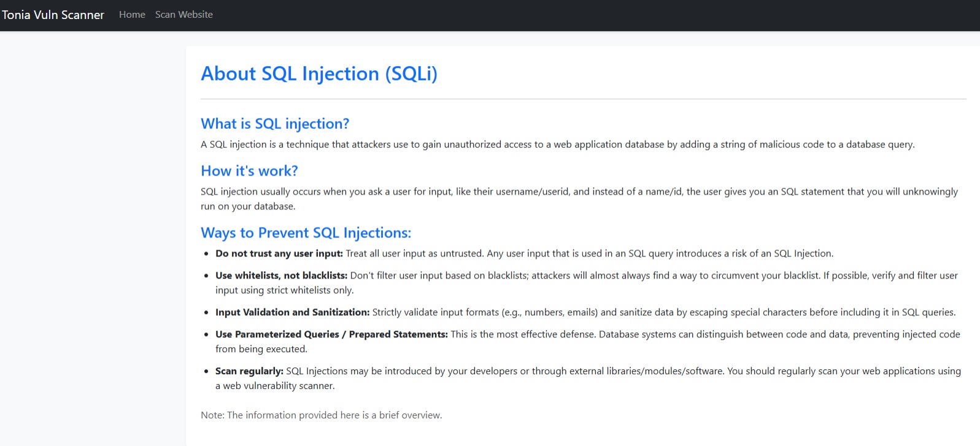Screen dimensions: 980x446
Task: Select the What is SQL injection? heading
Action: (x=275, y=124)
